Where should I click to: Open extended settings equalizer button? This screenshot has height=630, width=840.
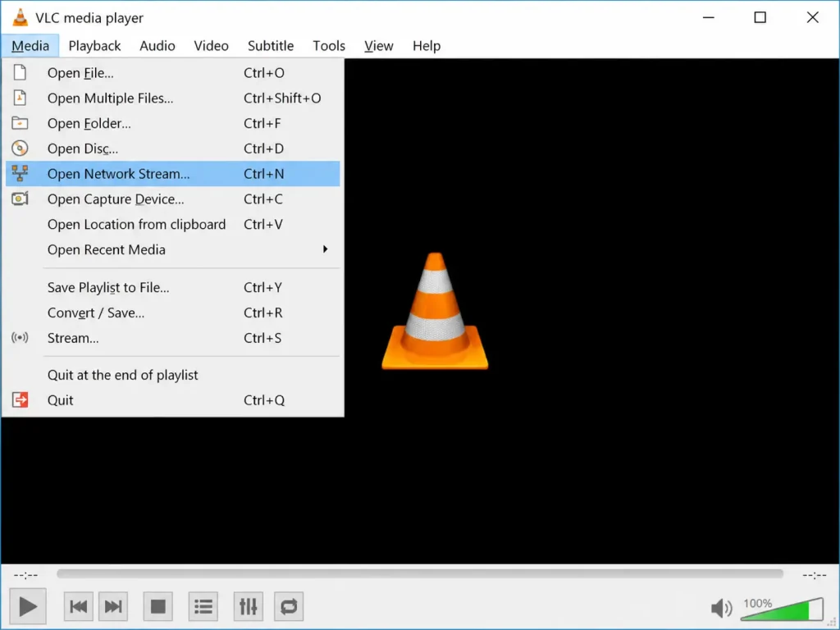coord(248,606)
